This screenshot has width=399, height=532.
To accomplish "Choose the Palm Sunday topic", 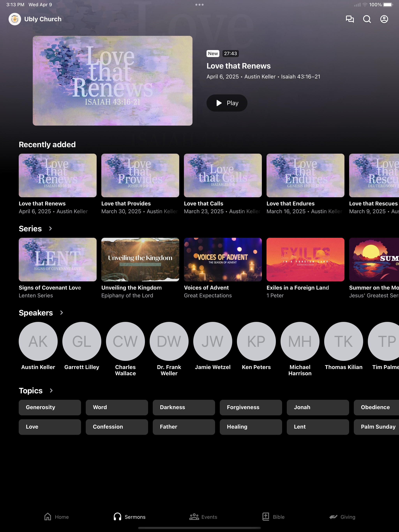I will 376,427.
